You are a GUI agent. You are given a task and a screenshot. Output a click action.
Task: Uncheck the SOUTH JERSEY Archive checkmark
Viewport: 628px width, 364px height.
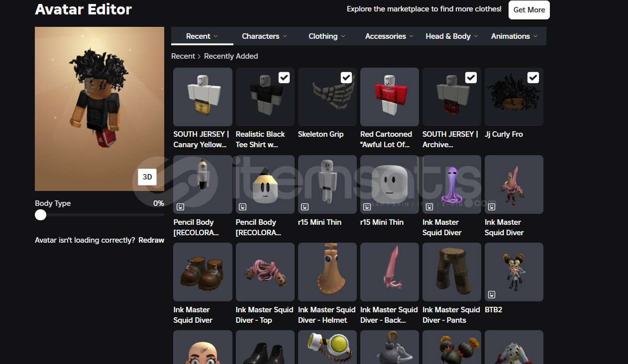click(471, 78)
